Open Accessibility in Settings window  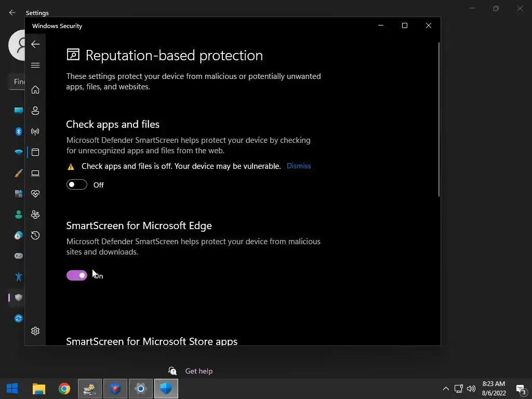[x=19, y=277]
